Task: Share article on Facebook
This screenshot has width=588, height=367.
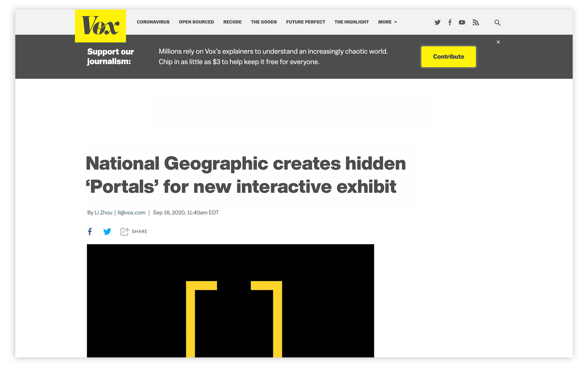Action: tap(90, 231)
